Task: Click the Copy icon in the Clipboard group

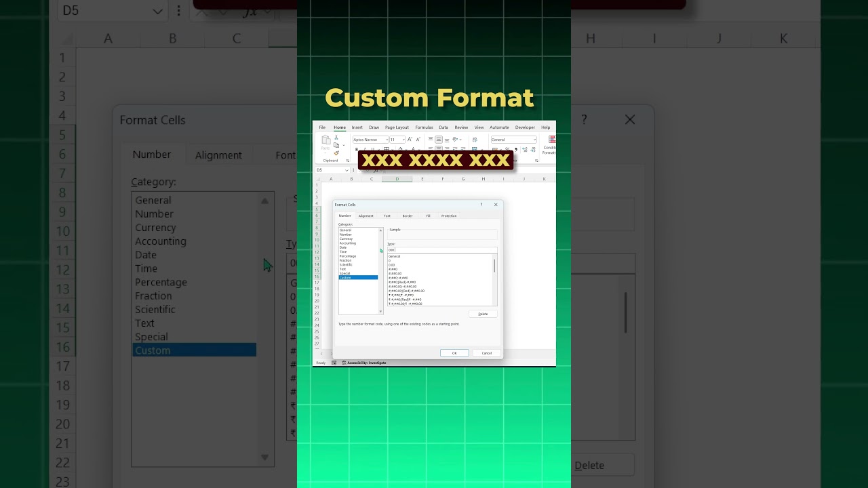Action: (x=336, y=145)
